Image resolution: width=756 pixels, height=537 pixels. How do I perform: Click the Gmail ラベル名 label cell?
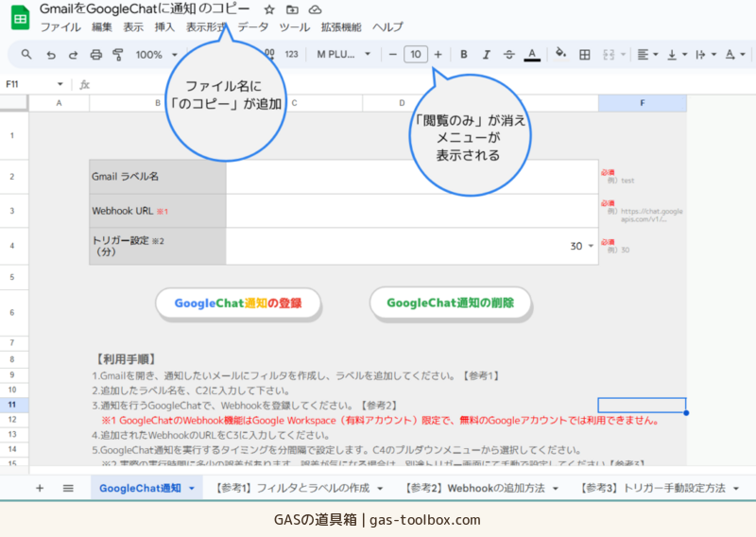click(158, 177)
